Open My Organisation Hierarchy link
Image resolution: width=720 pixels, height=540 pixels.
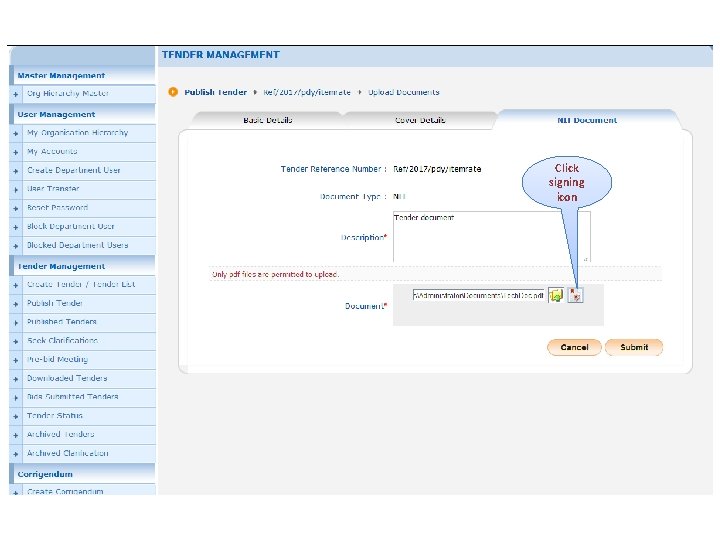pos(78,133)
